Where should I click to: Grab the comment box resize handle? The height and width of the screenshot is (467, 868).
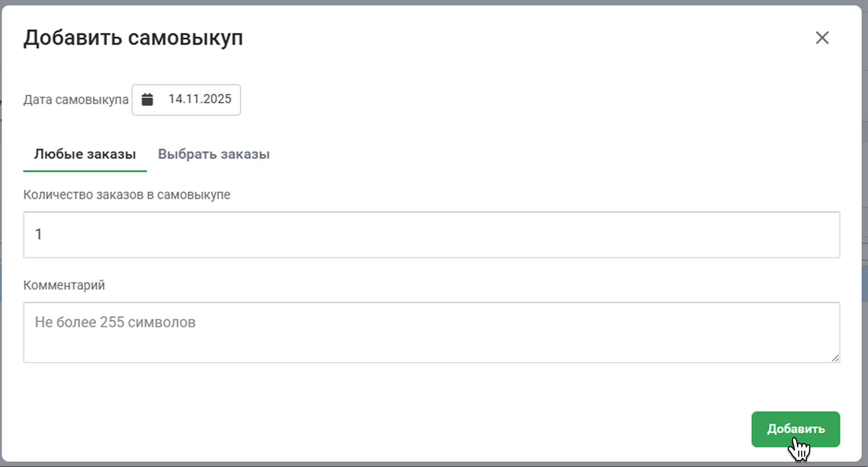point(835,358)
